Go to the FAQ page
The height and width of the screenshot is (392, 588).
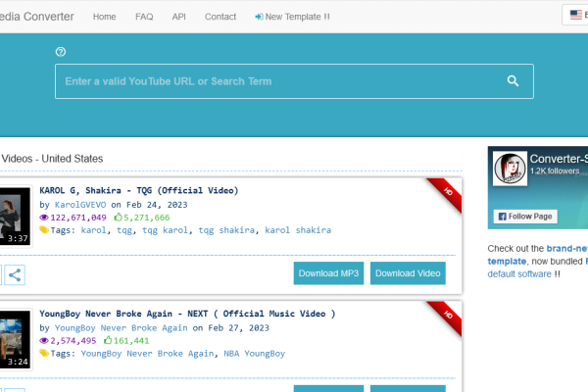(143, 17)
